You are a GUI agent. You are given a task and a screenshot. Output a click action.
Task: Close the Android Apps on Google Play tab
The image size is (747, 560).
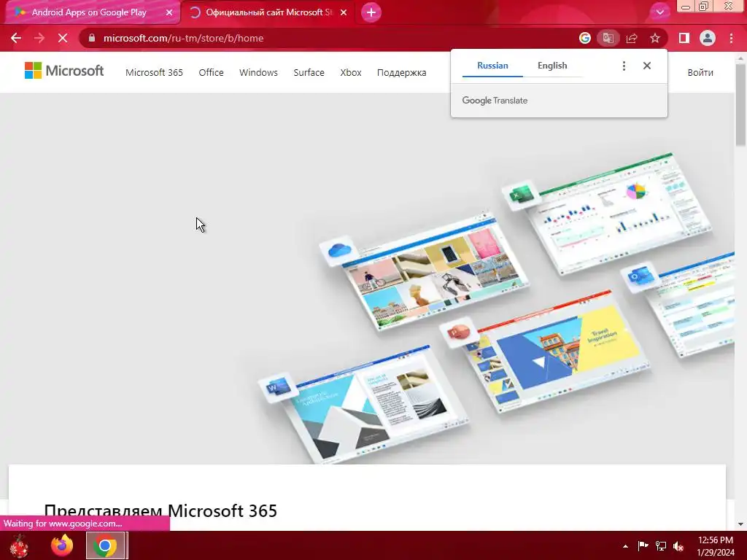pyautogui.click(x=169, y=13)
